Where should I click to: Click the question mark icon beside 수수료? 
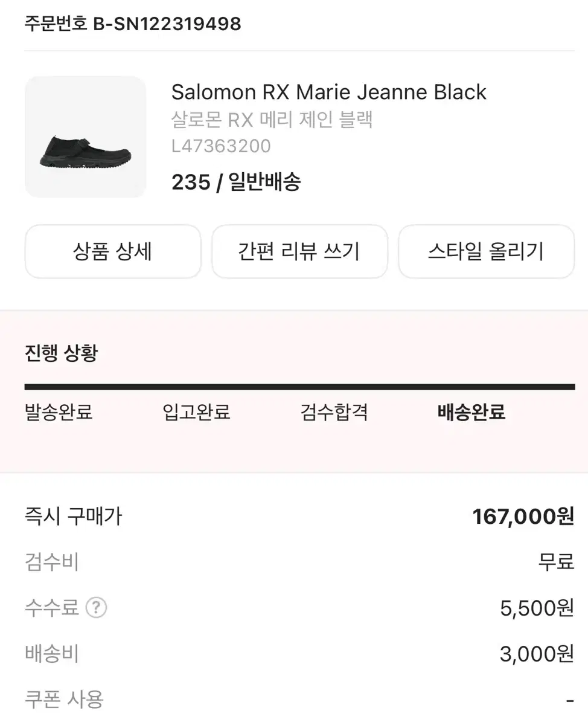coord(96,608)
